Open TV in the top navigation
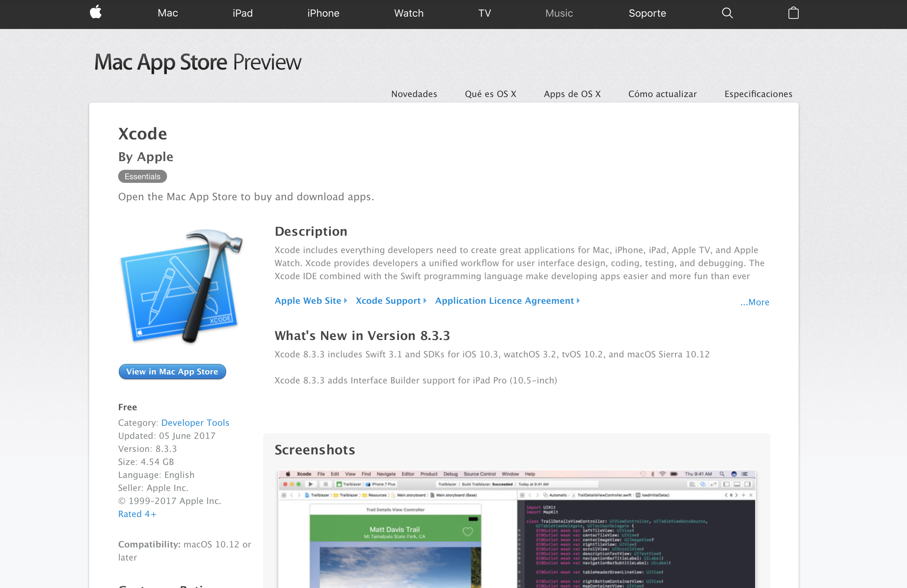Image resolution: width=907 pixels, height=588 pixels. pyautogui.click(x=484, y=13)
